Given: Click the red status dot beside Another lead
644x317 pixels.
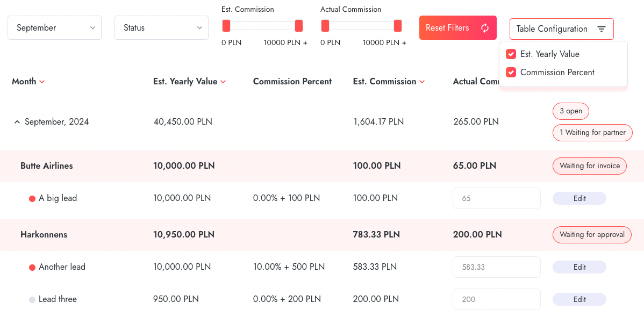Looking at the screenshot, I should click(32, 268).
